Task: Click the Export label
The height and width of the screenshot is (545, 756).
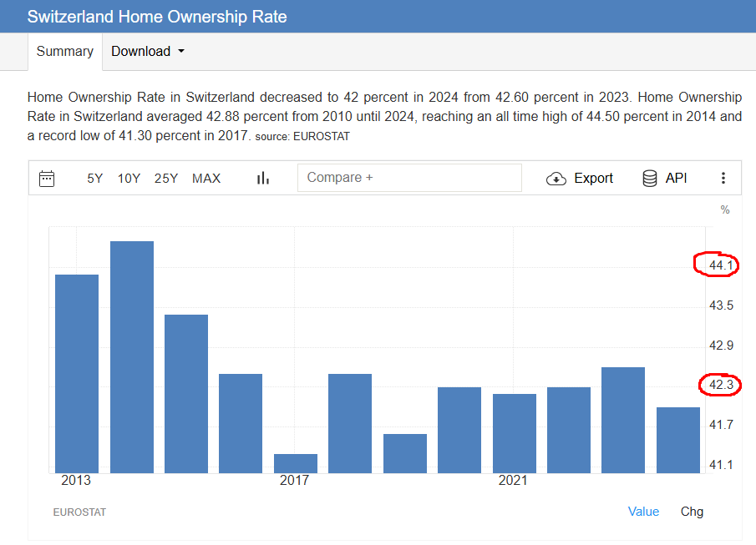Action: coord(593,179)
